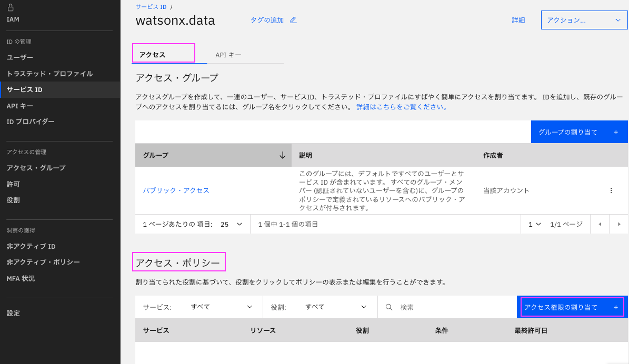The width and height of the screenshot is (629, 364).
Task: Click the 詳細 link near the top
Action: 518,20
